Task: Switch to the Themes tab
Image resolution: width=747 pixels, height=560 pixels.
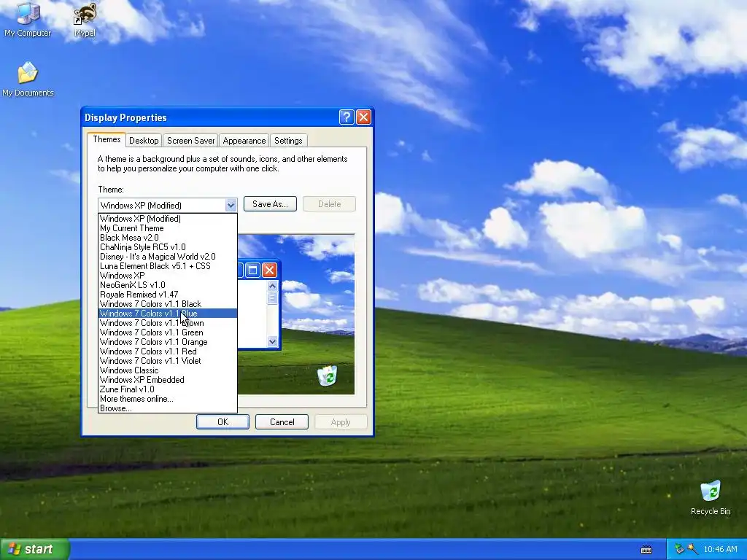Action: tap(107, 139)
